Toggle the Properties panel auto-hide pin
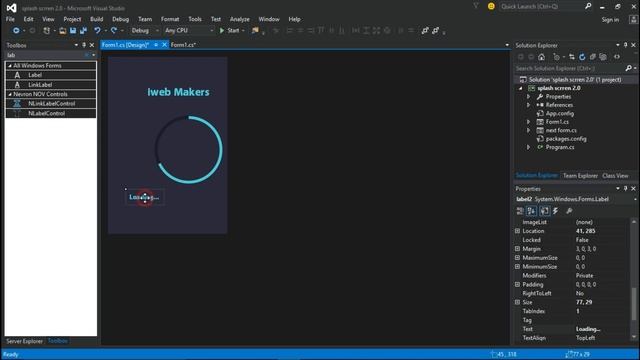Screen dimensions: 640x360 625,189
